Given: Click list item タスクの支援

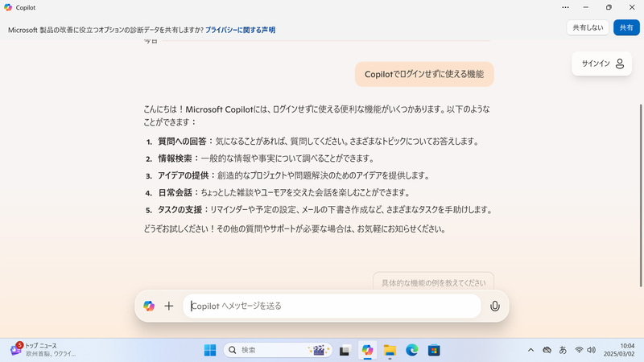Looking at the screenshot, I should (x=319, y=210).
